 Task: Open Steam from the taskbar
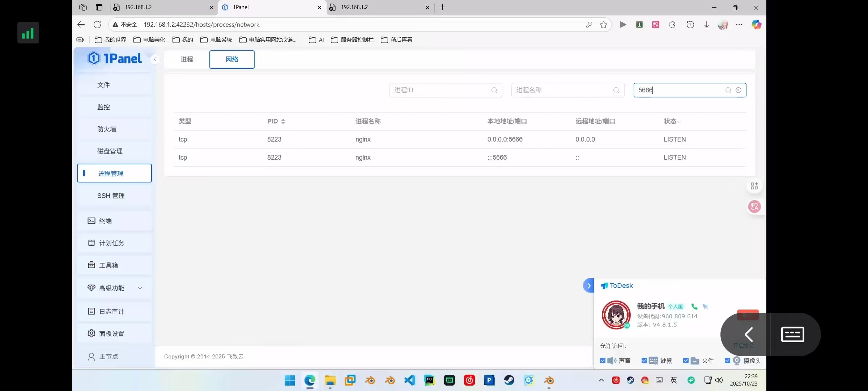509,380
